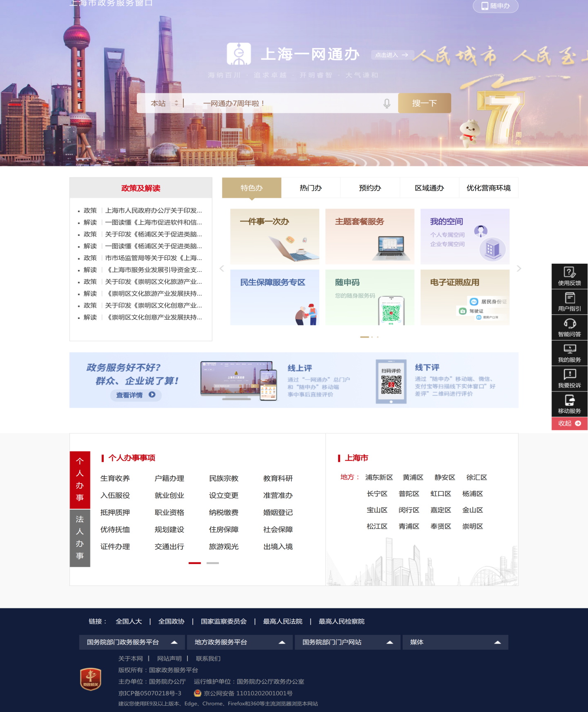This screenshot has height=712, width=588.
Task: Click the first carousel page indicator
Action: pos(364,337)
